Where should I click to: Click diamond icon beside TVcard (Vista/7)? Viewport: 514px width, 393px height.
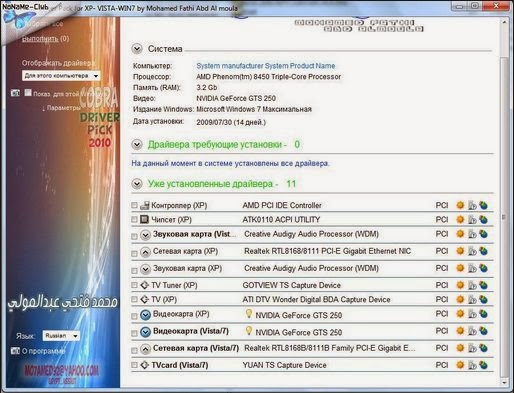pyautogui.click(x=144, y=365)
